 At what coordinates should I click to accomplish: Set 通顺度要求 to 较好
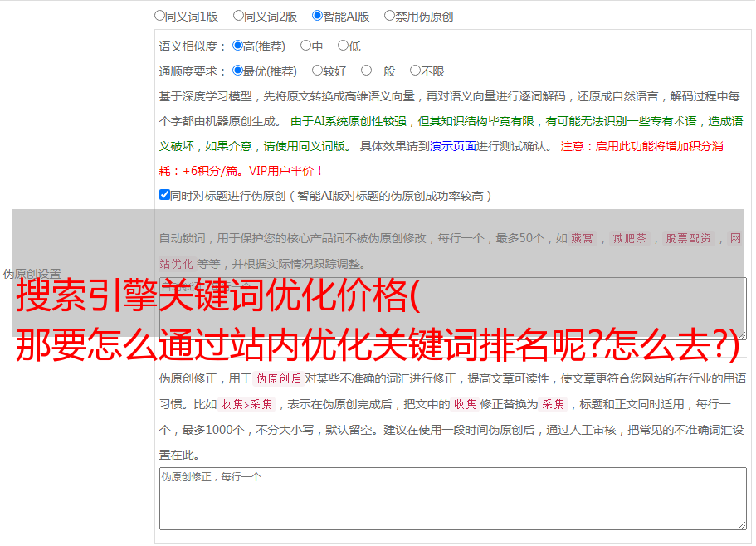tap(317, 71)
